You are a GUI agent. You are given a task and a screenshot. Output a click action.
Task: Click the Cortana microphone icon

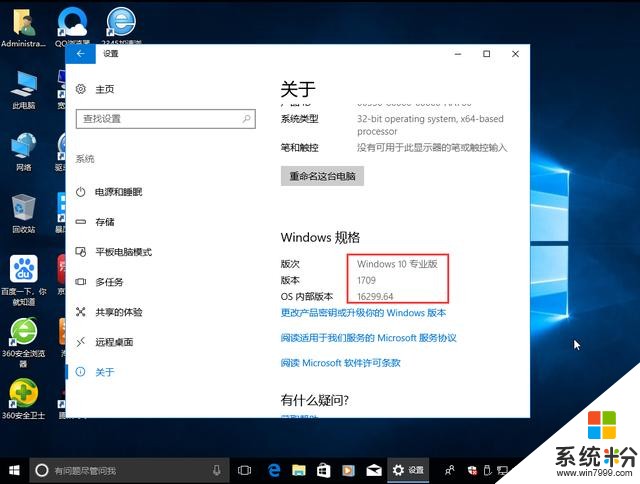tap(217, 471)
